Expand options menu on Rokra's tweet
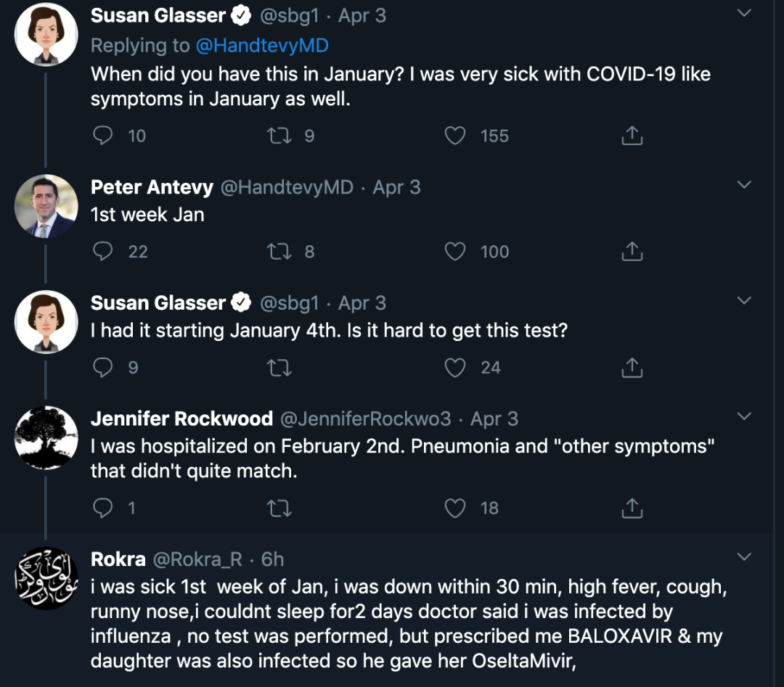Viewport: 784px width, 687px height. 744,557
